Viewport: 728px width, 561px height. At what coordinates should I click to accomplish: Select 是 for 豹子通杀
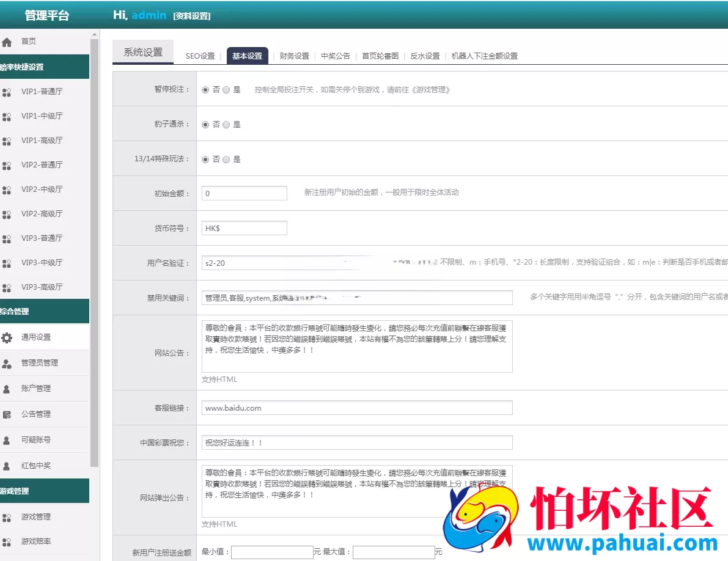point(226,125)
